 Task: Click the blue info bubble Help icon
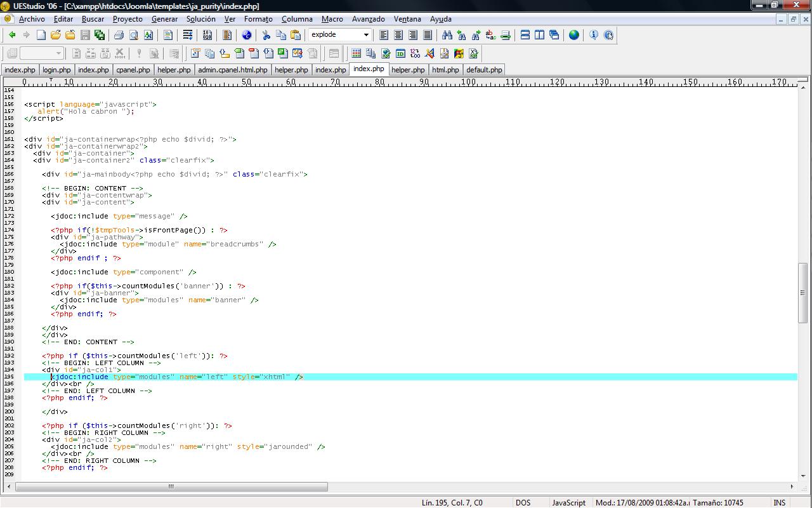[x=594, y=35]
